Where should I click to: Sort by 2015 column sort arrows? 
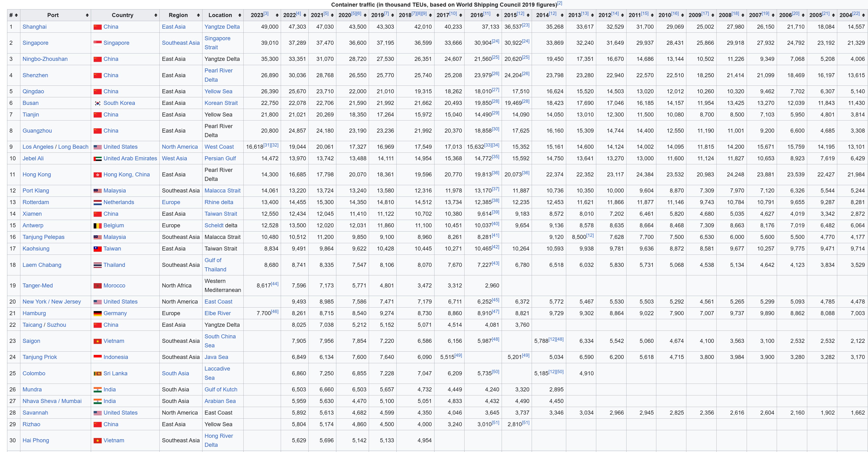click(x=528, y=15)
